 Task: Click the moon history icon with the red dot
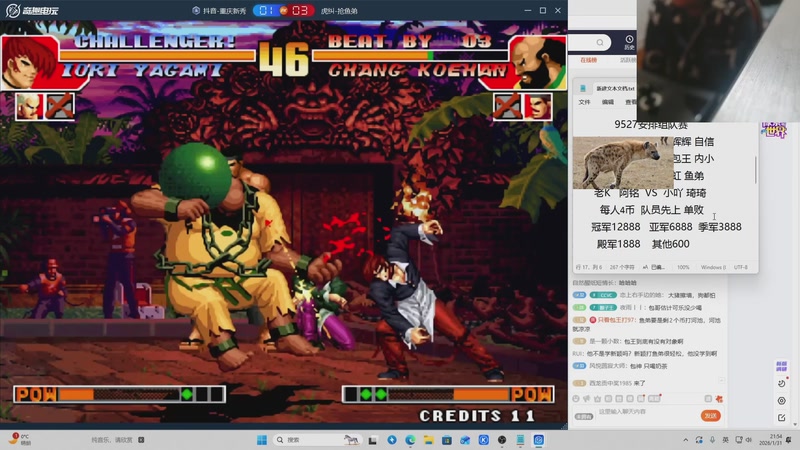click(782, 383)
